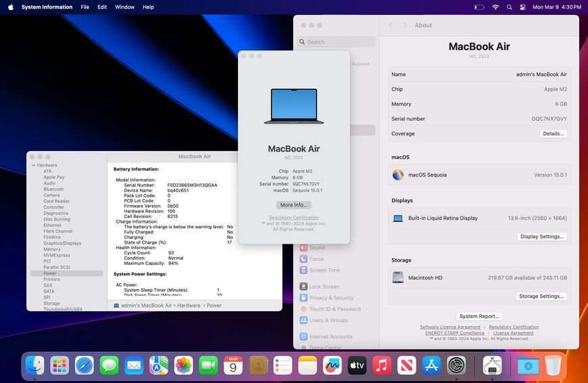Open Apple TV from the Dock
This screenshot has width=588, height=383.
coord(357,365)
